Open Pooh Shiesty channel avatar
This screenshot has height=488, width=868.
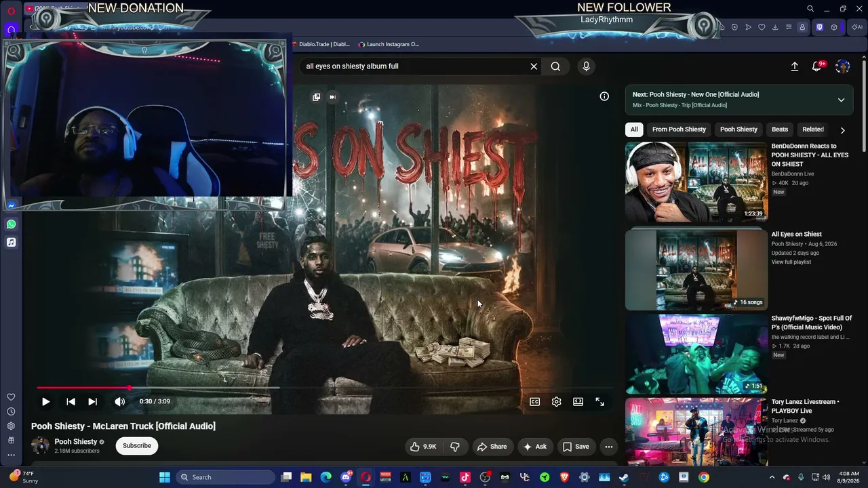(40, 445)
